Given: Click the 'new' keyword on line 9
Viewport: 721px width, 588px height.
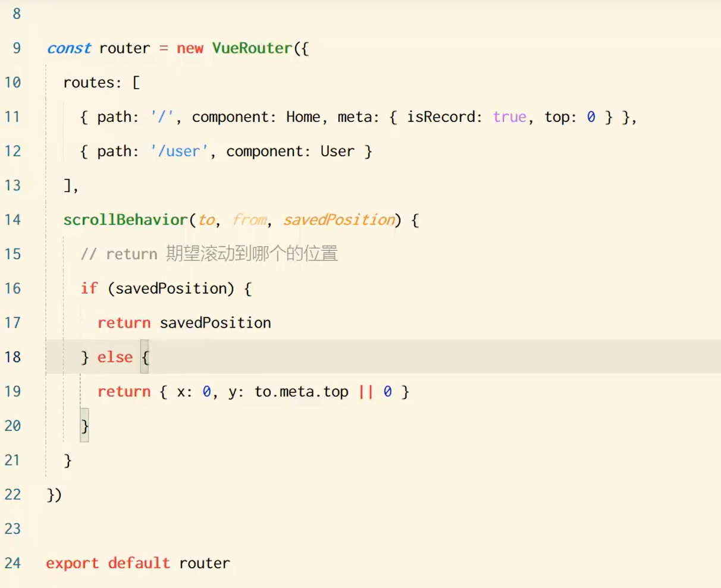Looking at the screenshot, I should point(190,49).
